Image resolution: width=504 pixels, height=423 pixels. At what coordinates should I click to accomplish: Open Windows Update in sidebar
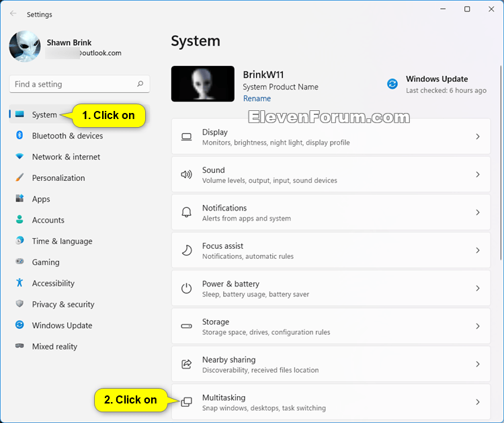coord(79,325)
